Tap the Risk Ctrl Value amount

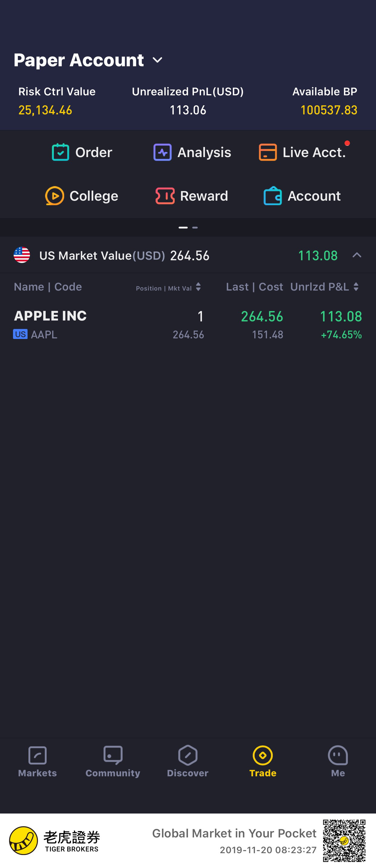(45, 110)
